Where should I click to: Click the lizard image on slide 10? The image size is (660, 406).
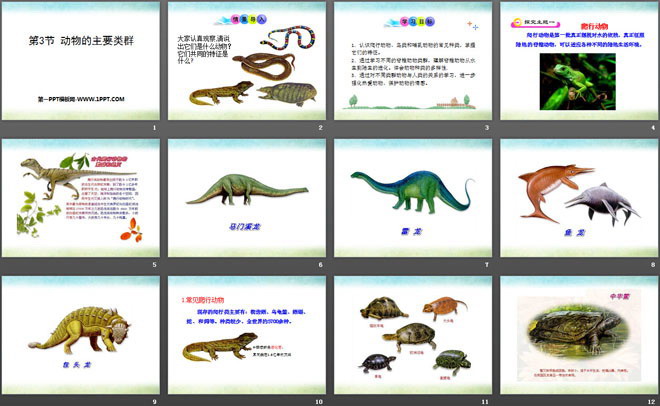point(220,347)
